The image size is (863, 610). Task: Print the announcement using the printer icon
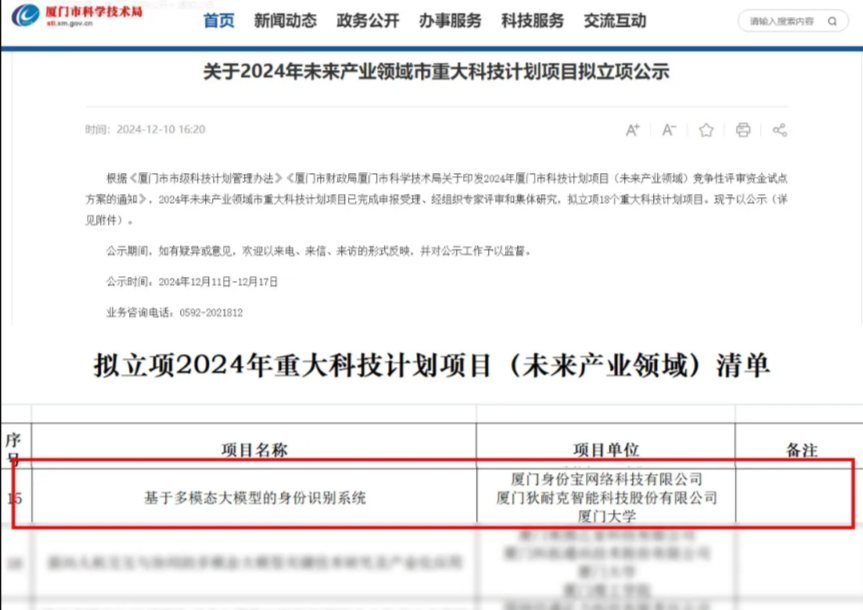743,130
